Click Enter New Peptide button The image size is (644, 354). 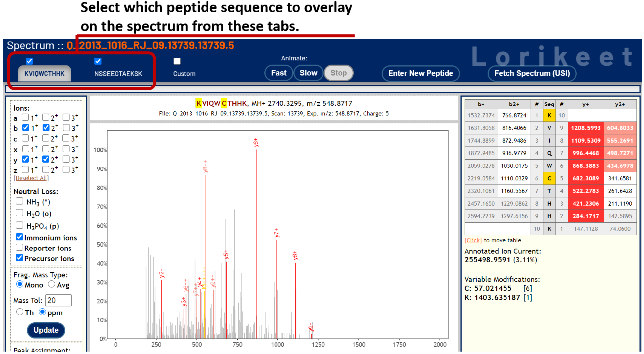pyautogui.click(x=420, y=73)
